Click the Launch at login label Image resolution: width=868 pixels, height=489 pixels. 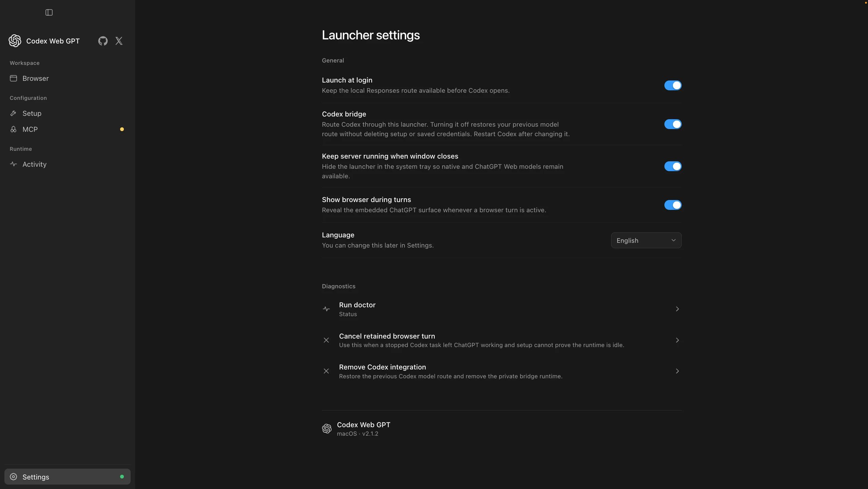[347, 80]
